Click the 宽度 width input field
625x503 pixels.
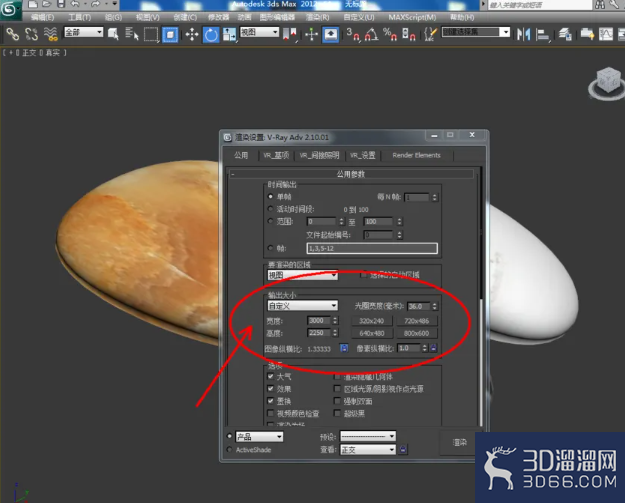(319, 320)
